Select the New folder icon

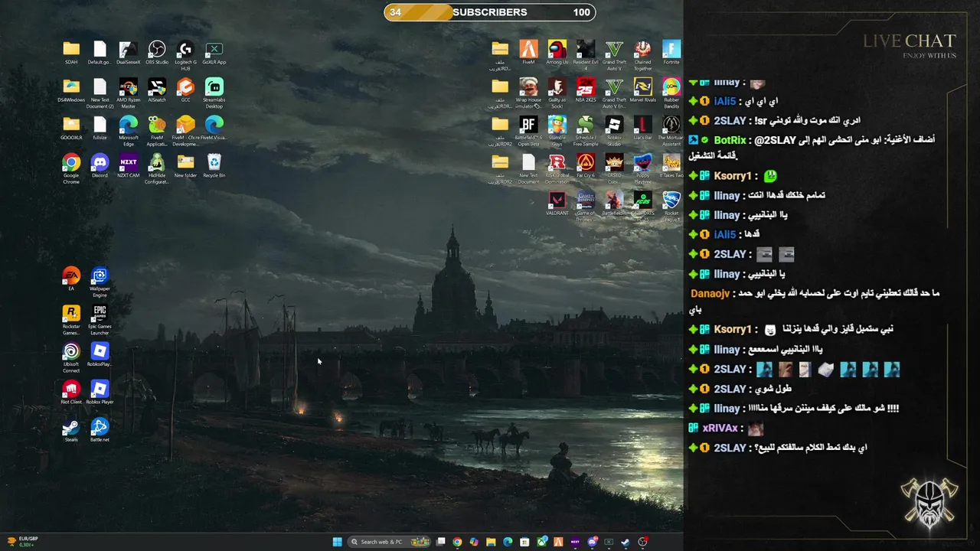[x=185, y=165]
